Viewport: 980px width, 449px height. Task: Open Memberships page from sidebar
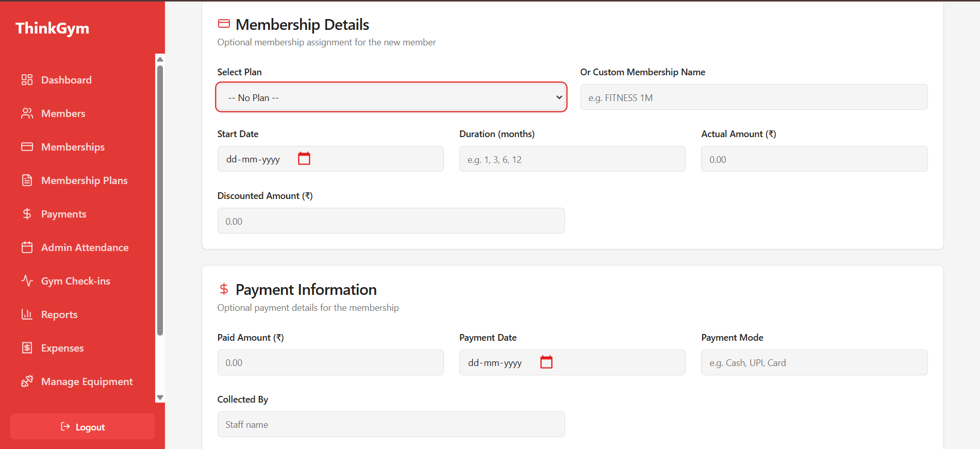point(73,147)
